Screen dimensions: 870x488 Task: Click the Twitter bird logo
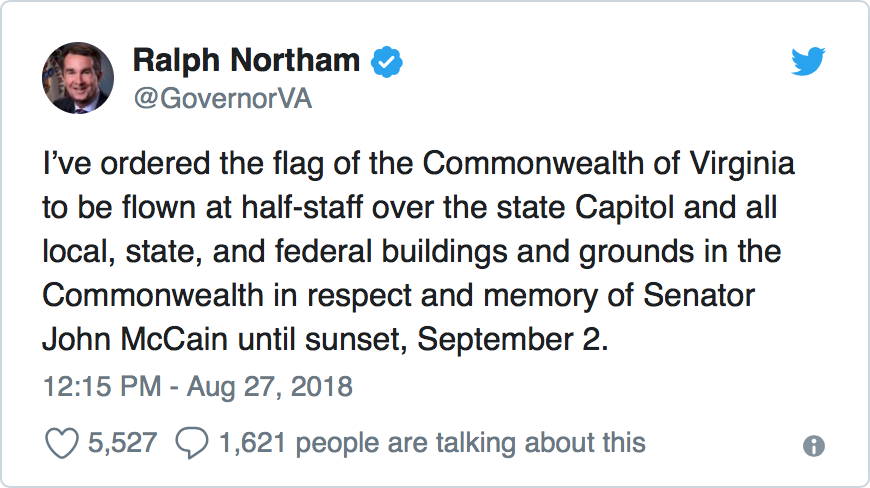click(807, 62)
